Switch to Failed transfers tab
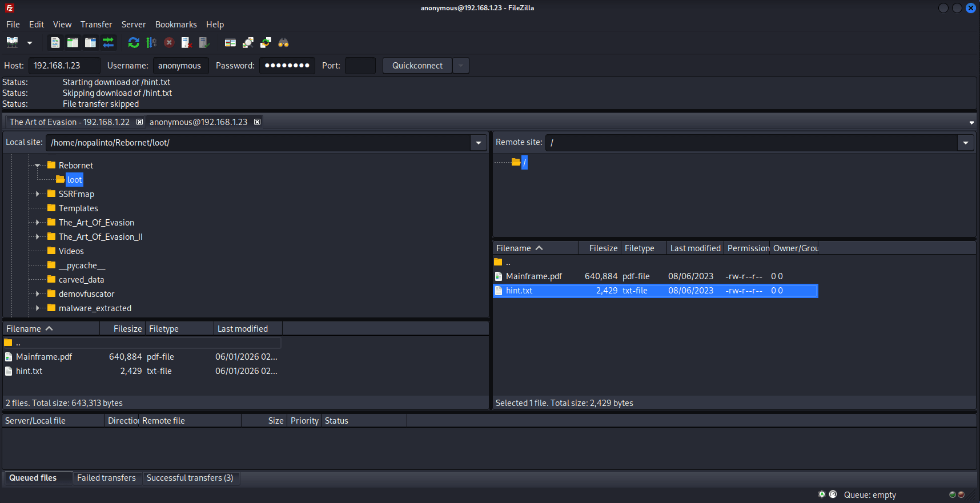This screenshot has height=503, width=980. tap(106, 478)
